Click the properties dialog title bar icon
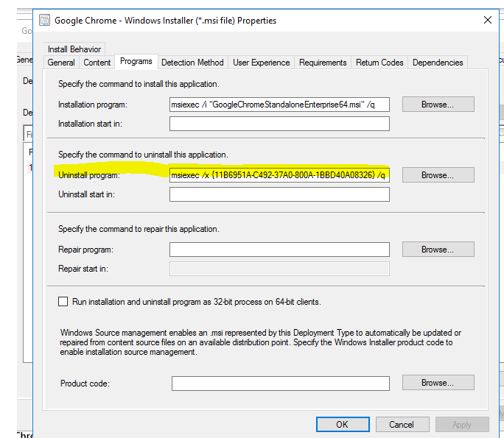This screenshot has height=438, width=504. [x=45, y=20]
